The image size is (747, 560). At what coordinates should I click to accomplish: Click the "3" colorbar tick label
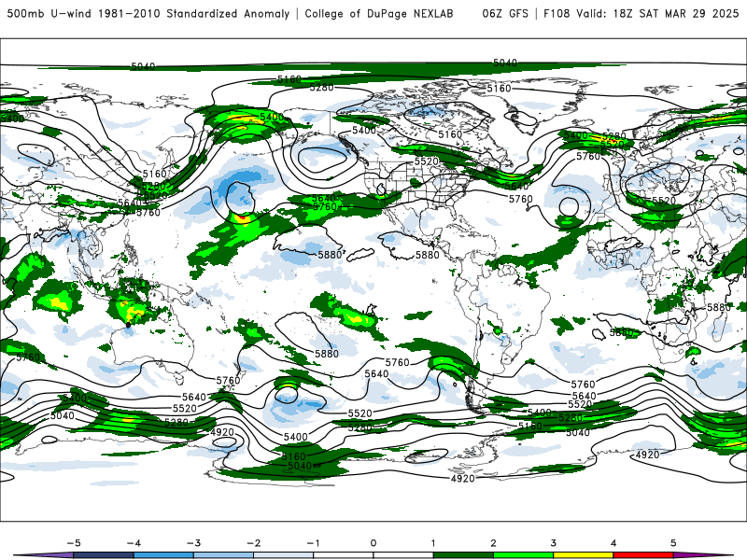click(553, 543)
